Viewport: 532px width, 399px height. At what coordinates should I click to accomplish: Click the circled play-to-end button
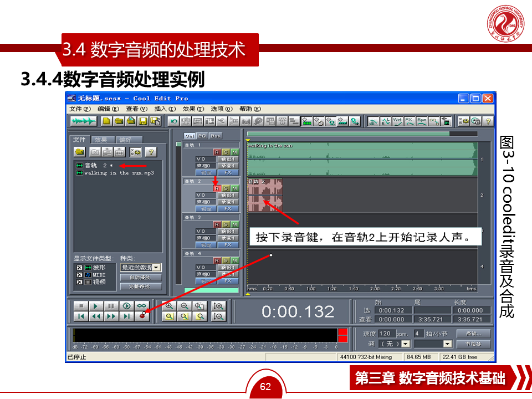point(126,306)
